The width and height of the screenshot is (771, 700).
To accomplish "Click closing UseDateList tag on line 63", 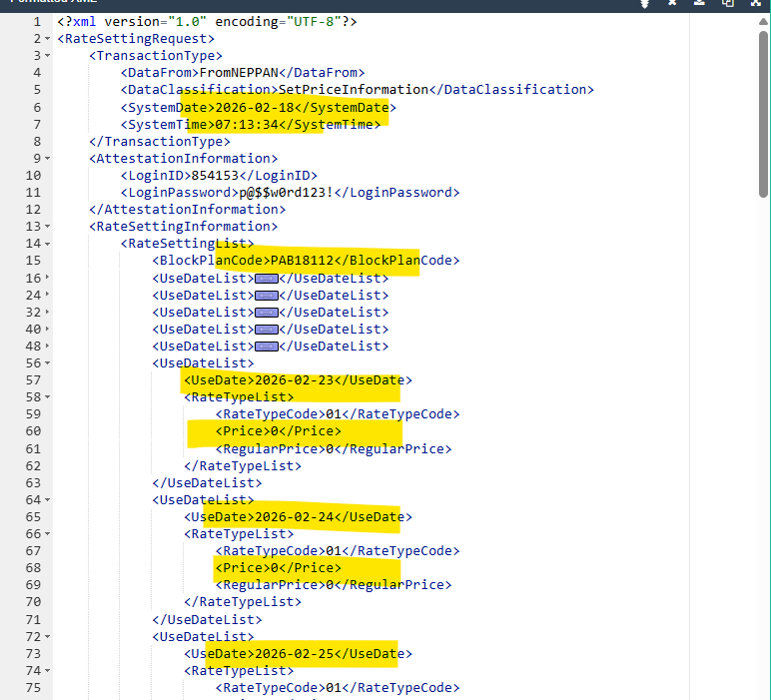I will coord(207,482).
